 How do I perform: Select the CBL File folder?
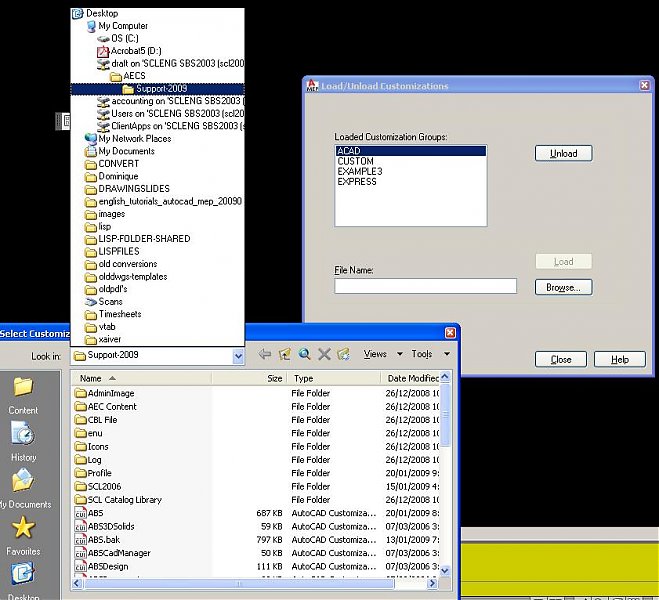coord(96,420)
